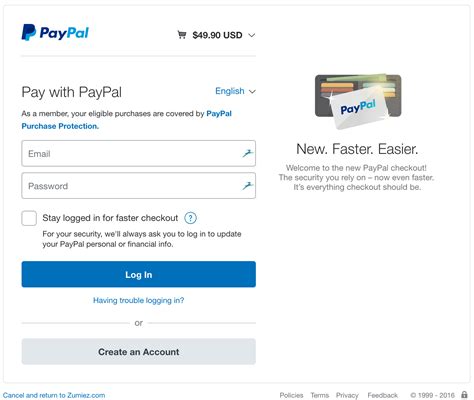
Task: Open the Terms footer link
Action: tap(320, 395)
